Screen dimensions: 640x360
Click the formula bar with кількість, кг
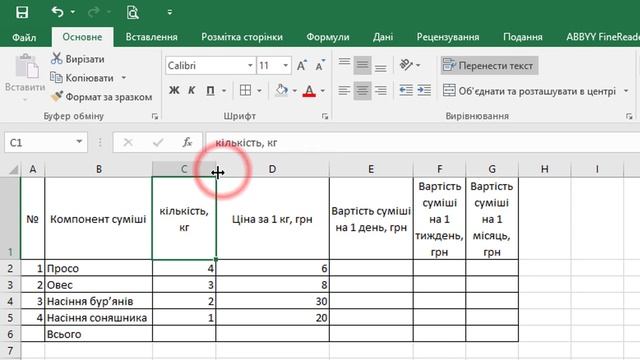(x=423, y=142)
